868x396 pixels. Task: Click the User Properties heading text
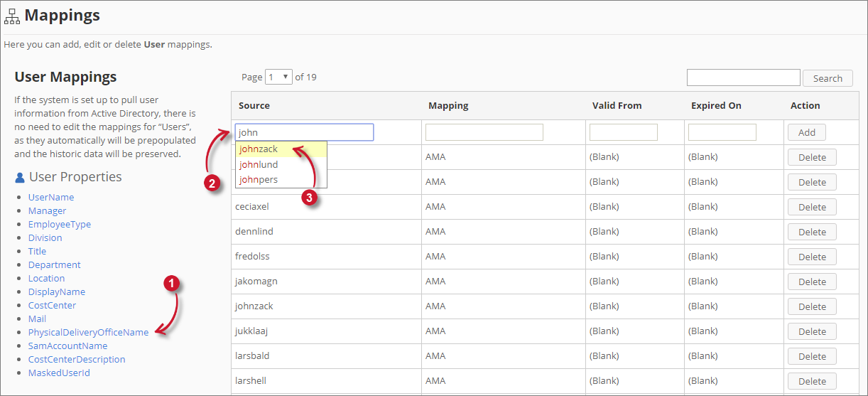point(75,177)
